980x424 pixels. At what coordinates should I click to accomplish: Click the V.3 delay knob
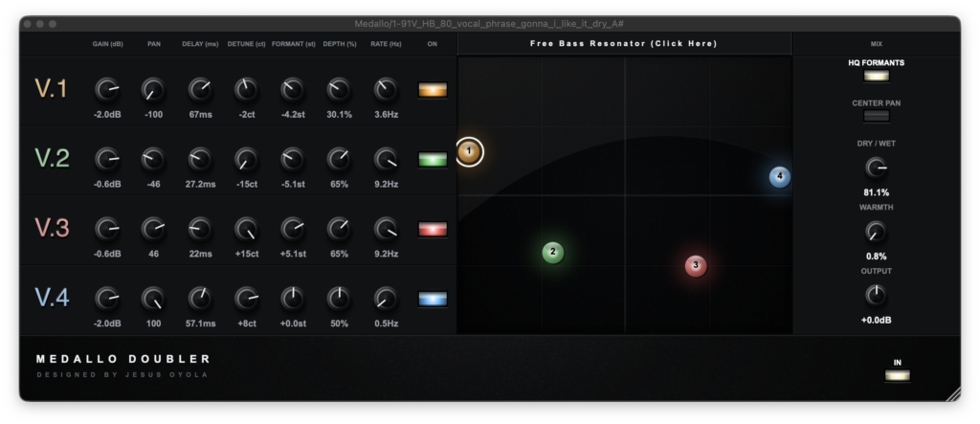(200, 229)
